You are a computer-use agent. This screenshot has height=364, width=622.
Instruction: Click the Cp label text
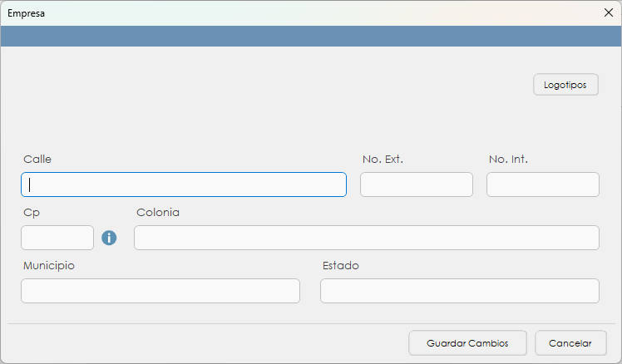(32, 212)
